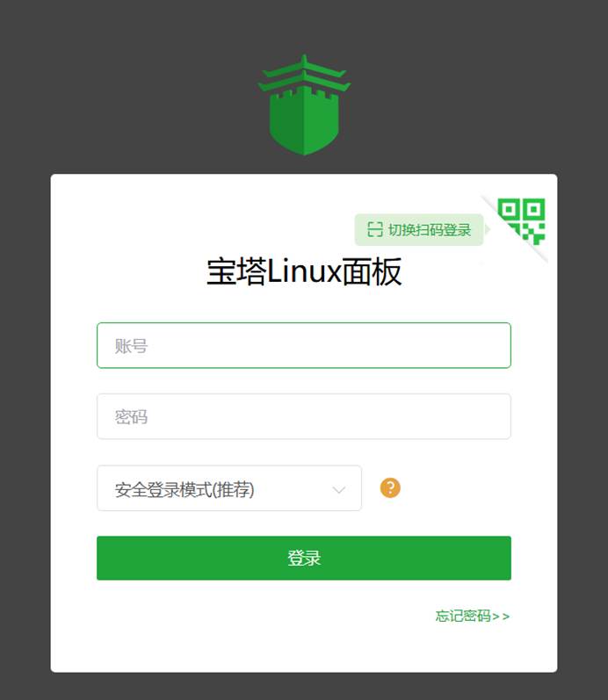
Task: Click the pagoda roof atop the logo
Action: [x=304, y=74]
